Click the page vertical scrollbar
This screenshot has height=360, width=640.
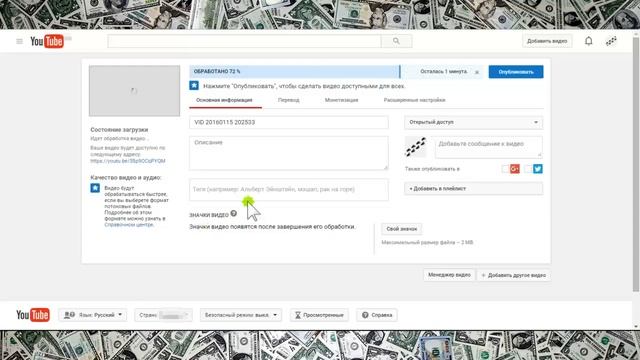coord(636,163)
